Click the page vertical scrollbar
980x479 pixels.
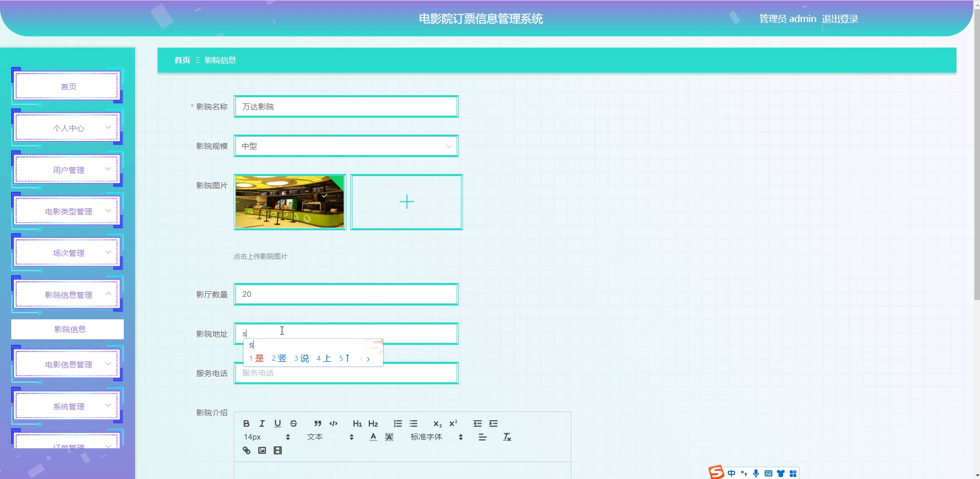tap(976, 154)
